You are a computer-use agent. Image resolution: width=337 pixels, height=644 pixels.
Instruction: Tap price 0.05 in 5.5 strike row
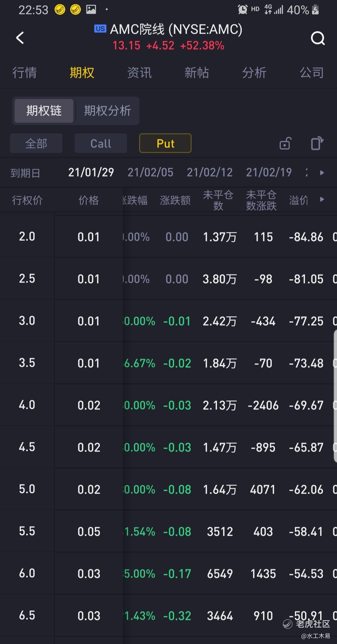click(89, 532)
